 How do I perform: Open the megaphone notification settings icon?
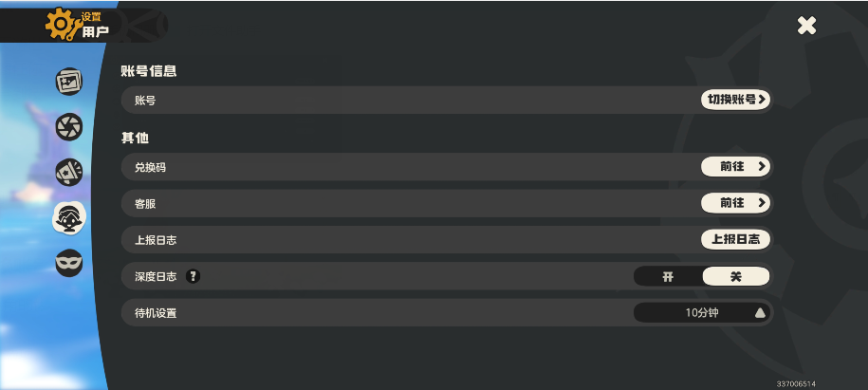pos(69,173)
